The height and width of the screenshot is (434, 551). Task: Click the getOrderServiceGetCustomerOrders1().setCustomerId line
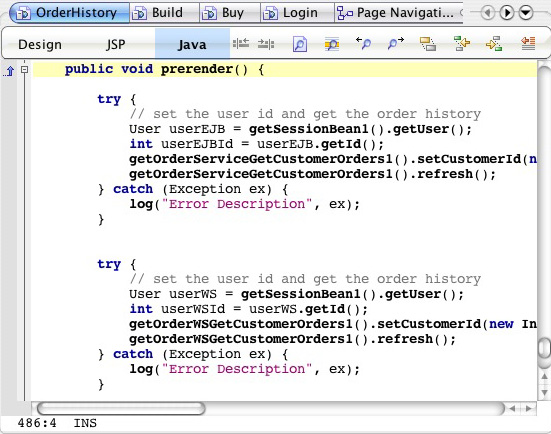pyautogui.click(x=333, y=159)
